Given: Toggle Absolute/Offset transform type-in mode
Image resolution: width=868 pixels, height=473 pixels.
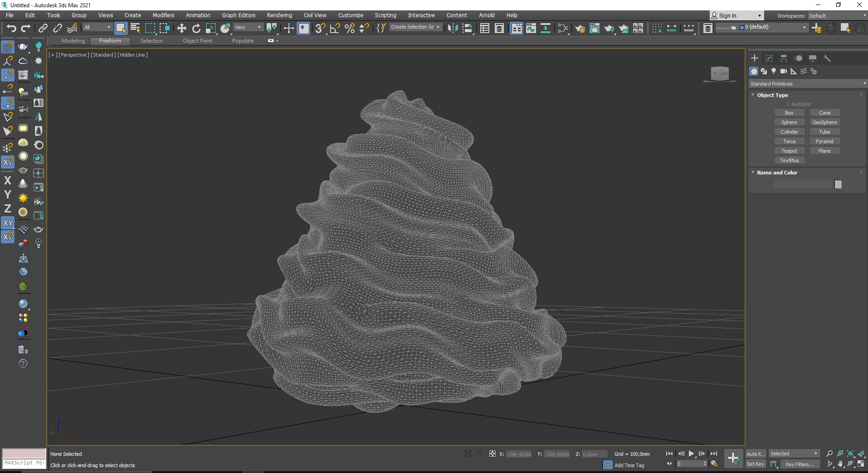Looking at the screenshot, I should point(493,454).
